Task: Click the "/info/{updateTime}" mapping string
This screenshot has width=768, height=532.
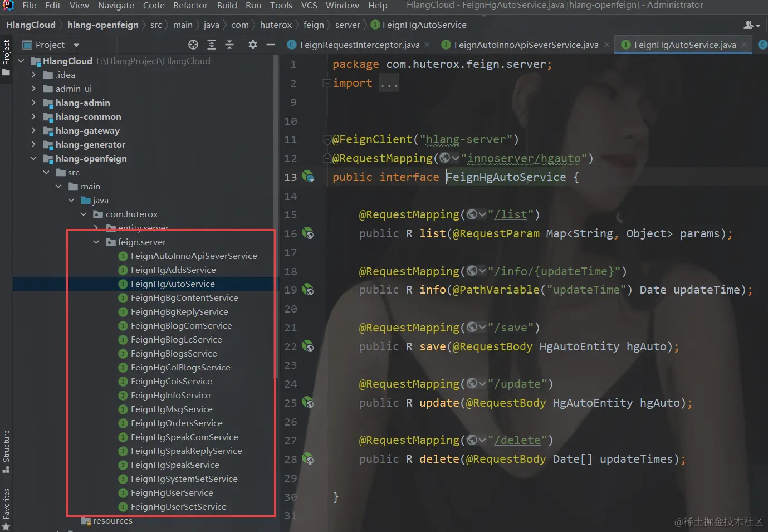Action: click(554, 271)
